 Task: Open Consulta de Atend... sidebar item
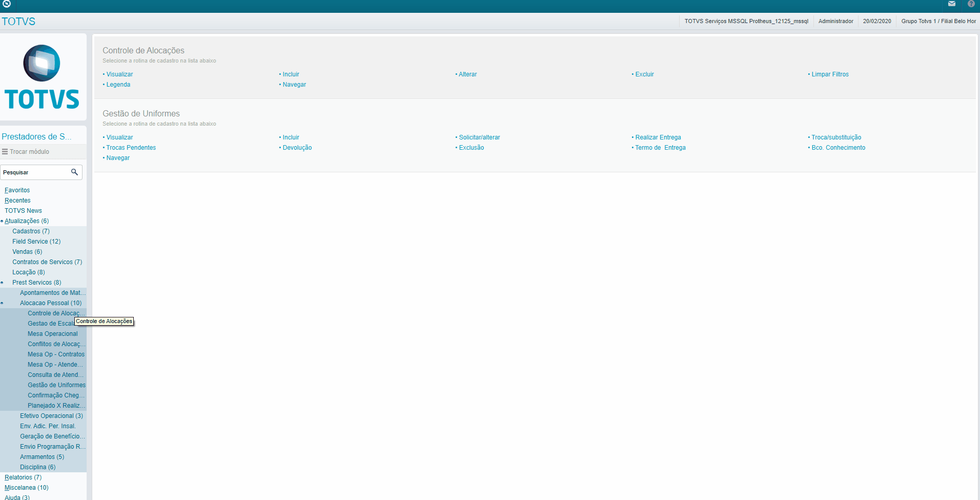pos(56,375)
